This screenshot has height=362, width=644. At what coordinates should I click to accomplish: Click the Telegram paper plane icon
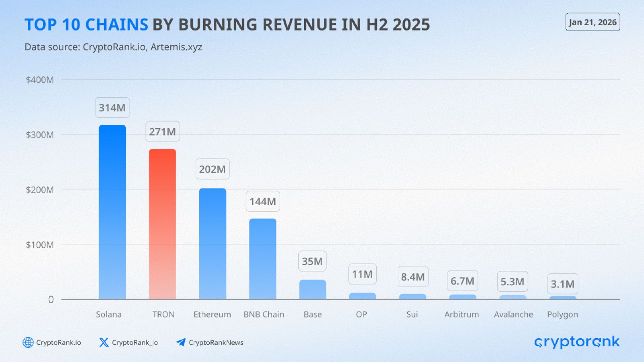click(181, 342)
